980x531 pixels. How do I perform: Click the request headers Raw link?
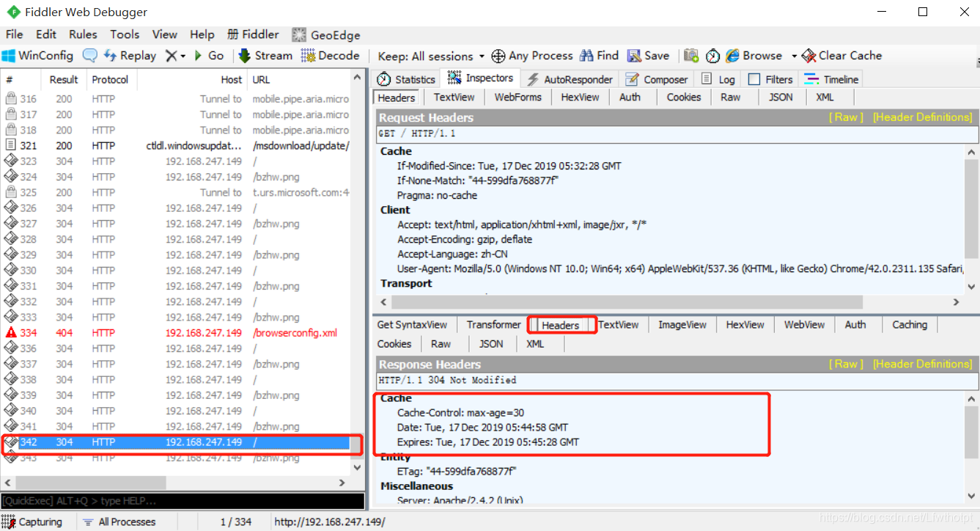[x=846, y=117]
